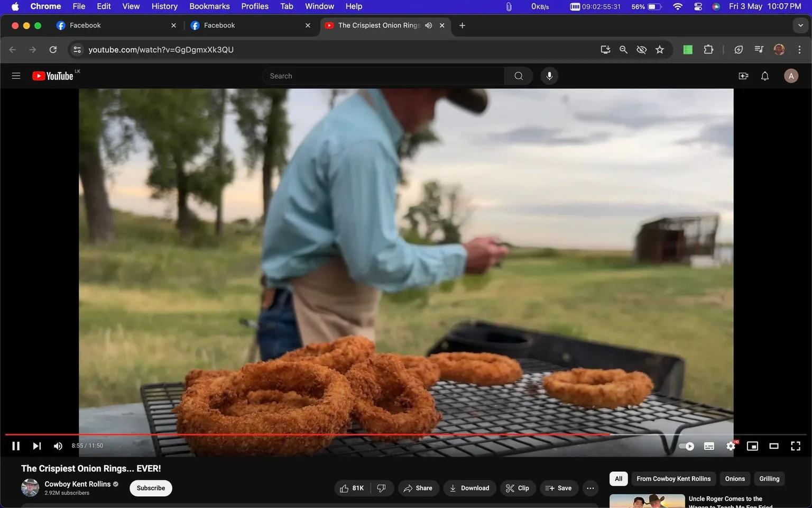Open more actions beside the Save button
The width and height of the screenshot is (812, 508).
pos(590,488)
